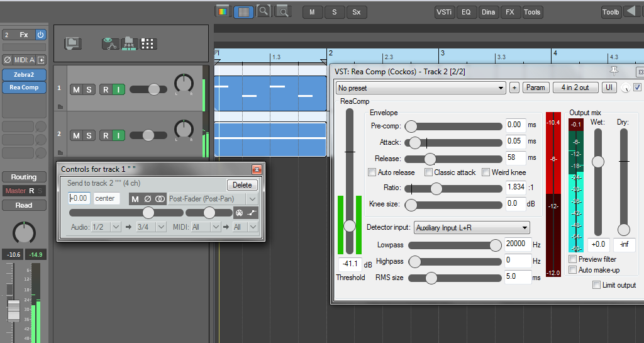Open Detector input Auxiliary Input L+R dropdown
644x343 pixels.
click(472, 228)
